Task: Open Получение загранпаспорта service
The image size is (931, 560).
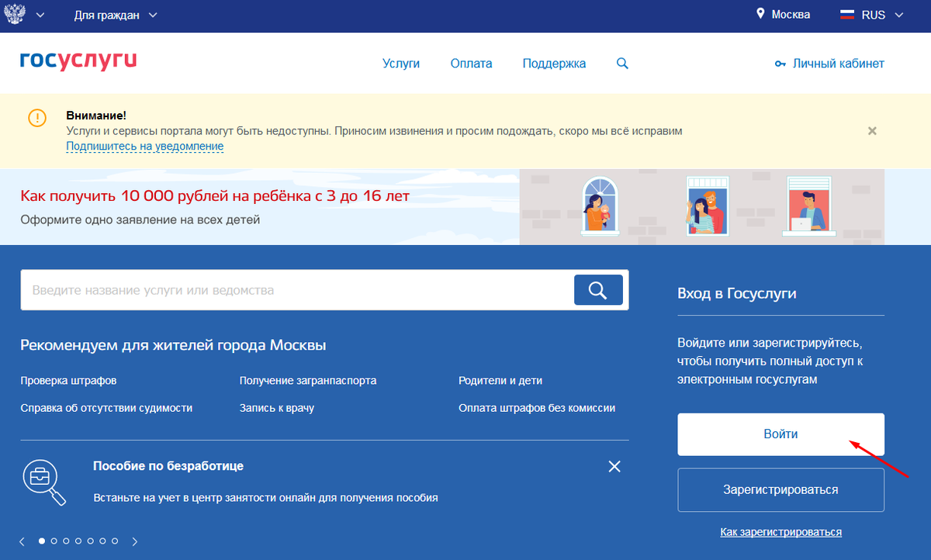Action: pos(308,381)
